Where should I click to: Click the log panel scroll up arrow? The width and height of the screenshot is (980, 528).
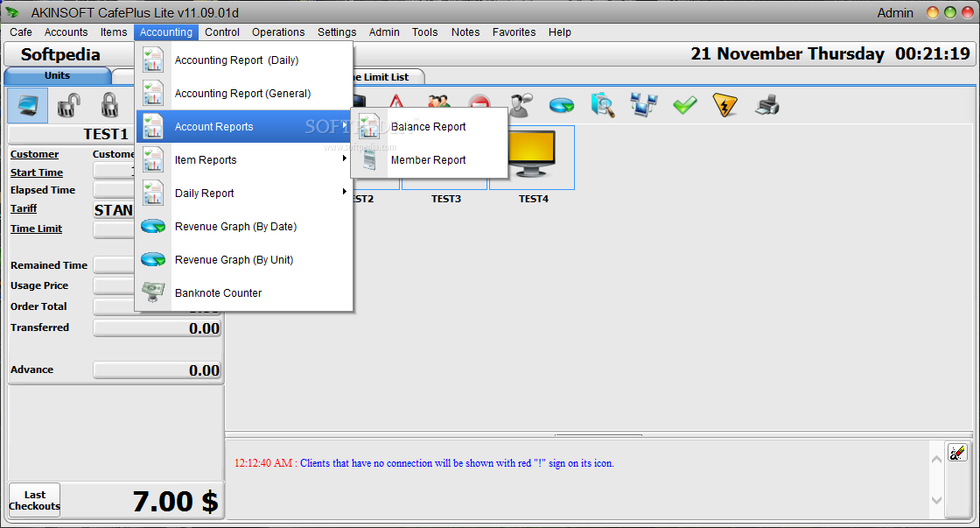click(936, 459)
